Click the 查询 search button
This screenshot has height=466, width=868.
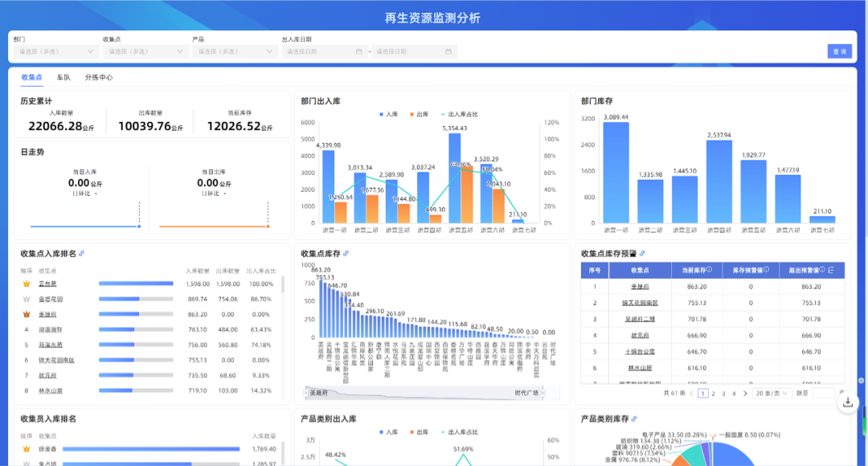point(840,51)
